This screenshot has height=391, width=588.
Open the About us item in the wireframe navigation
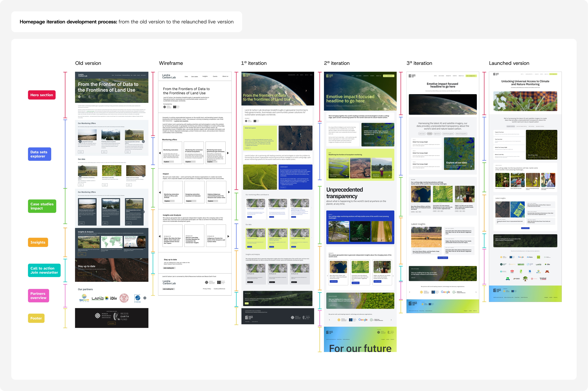[225, 76]
